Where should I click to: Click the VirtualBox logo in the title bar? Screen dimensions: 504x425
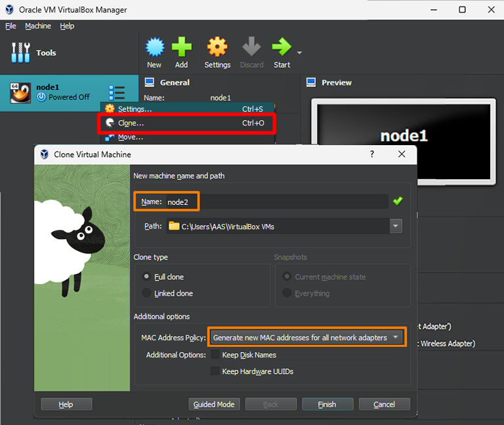tap(10, 10)
